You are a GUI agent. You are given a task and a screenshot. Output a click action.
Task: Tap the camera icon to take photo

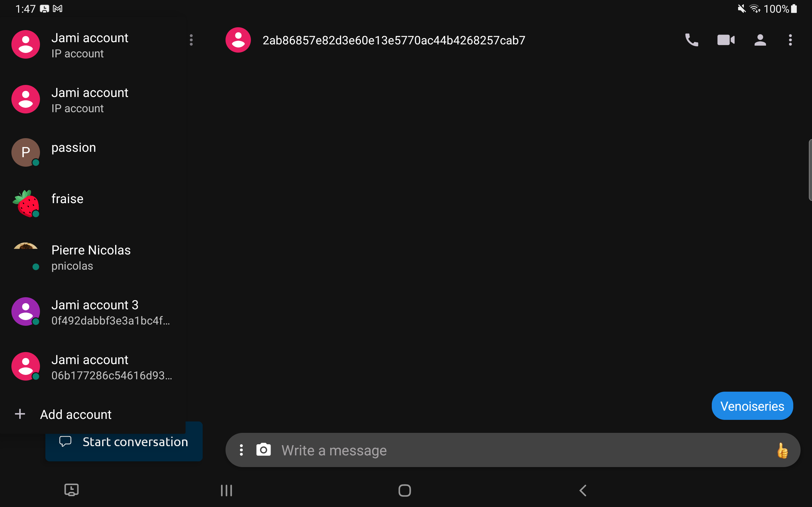tap(263, 450)
